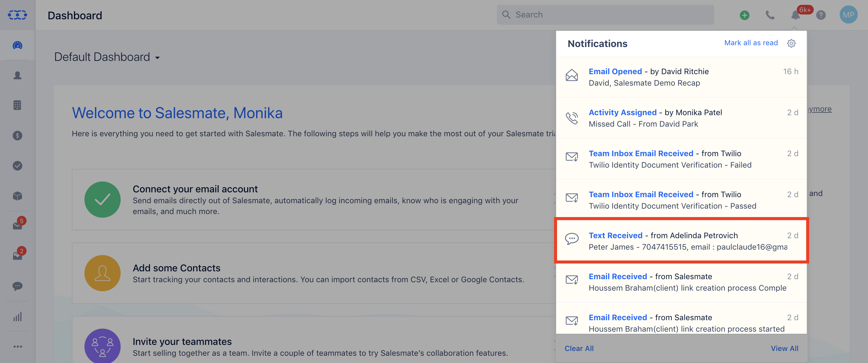Click Connect your email account heading

pos(195,189)
